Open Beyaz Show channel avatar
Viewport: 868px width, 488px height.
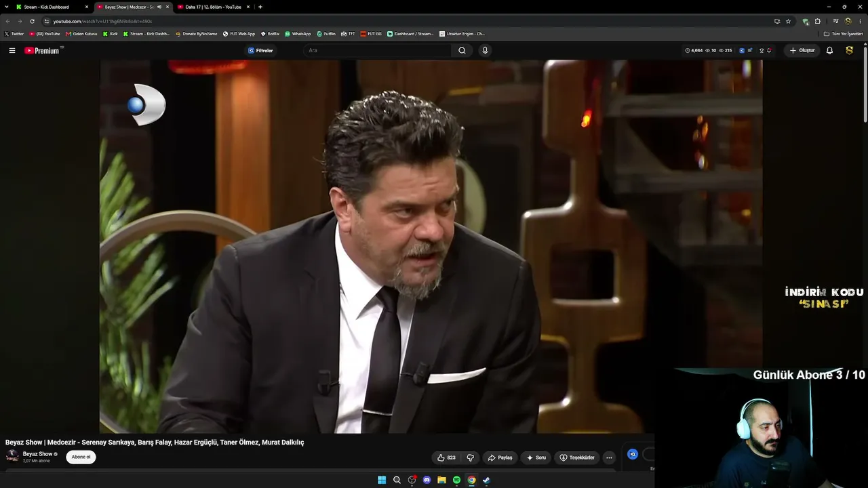coord(12,456)
